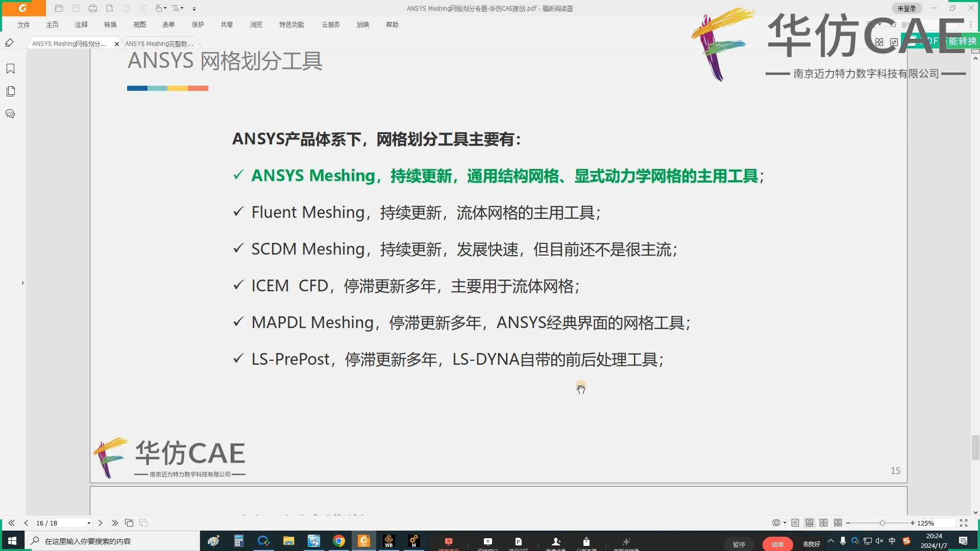Click the previous view icon
This screenshot has height=551, width=980.
click(129, 523)
